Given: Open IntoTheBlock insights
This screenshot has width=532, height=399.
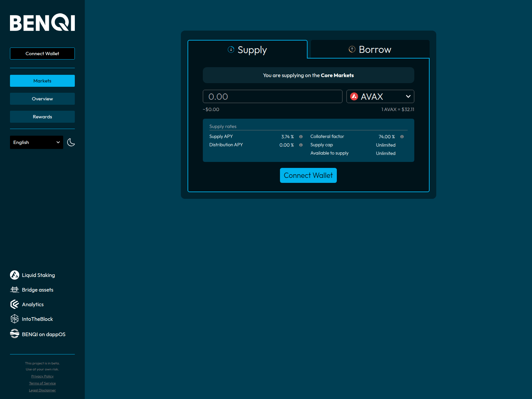Looking at the screenshot, I should tap(37, 319).
